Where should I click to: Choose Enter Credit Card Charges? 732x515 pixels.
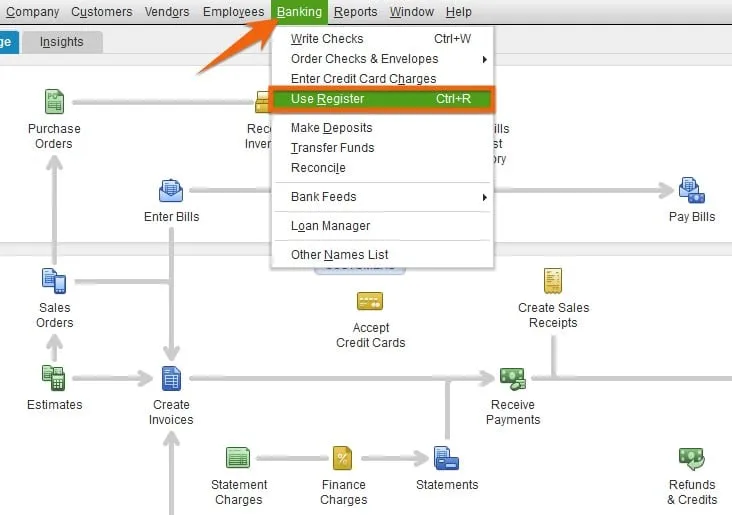tap(381, 79)
